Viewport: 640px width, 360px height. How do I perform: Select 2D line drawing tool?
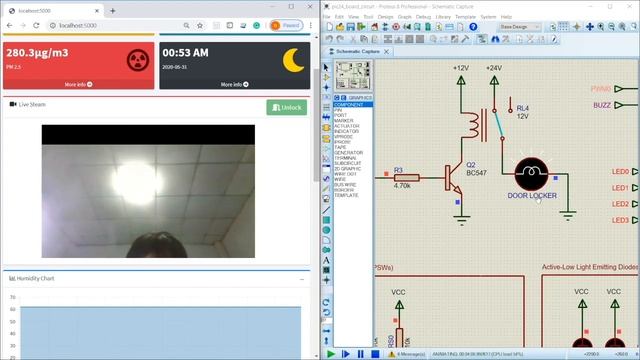coord(326,210)
